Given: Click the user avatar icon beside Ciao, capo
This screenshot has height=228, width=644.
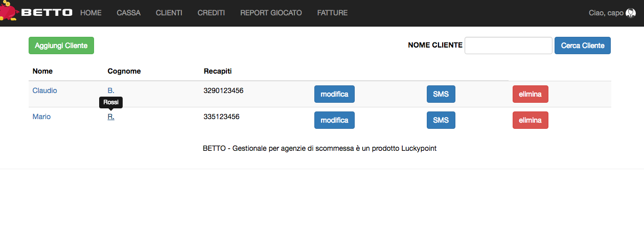Looking at the screenshot, I should (631, 13).
